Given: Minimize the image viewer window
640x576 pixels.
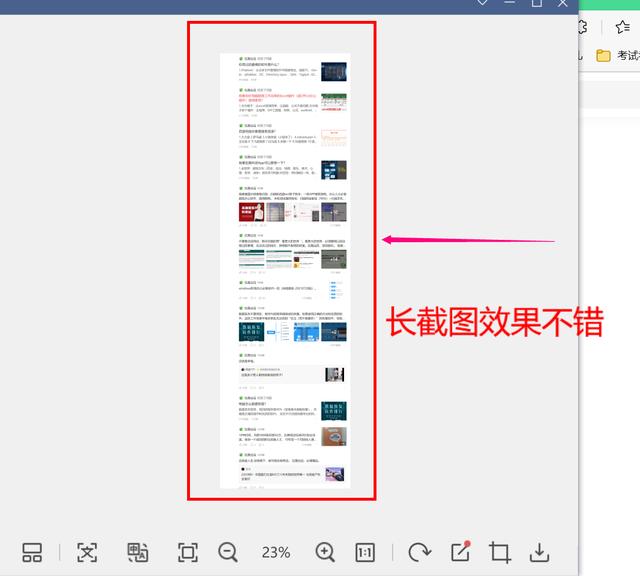Looking at the screenshot, I should click(510, 3).
